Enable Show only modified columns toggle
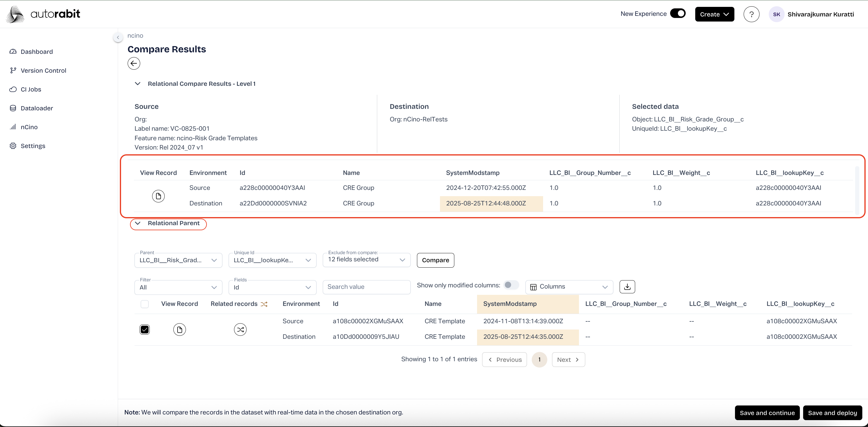 [511, 285]
